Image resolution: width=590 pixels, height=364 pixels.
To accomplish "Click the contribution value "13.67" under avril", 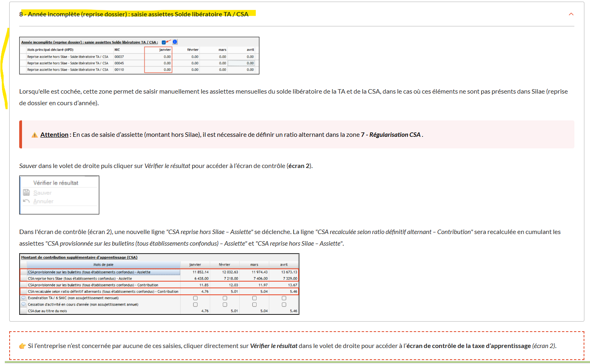I will click(x=293, y=285).
